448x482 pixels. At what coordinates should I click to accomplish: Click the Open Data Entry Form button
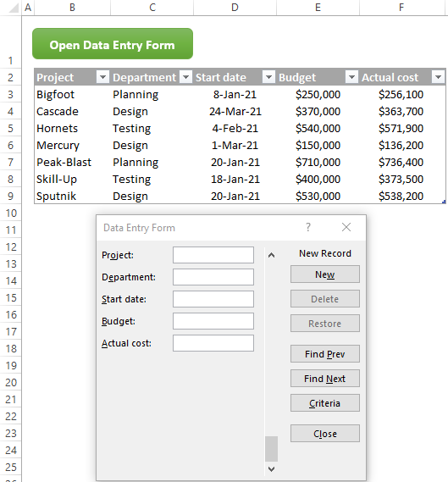coord(113,44)
